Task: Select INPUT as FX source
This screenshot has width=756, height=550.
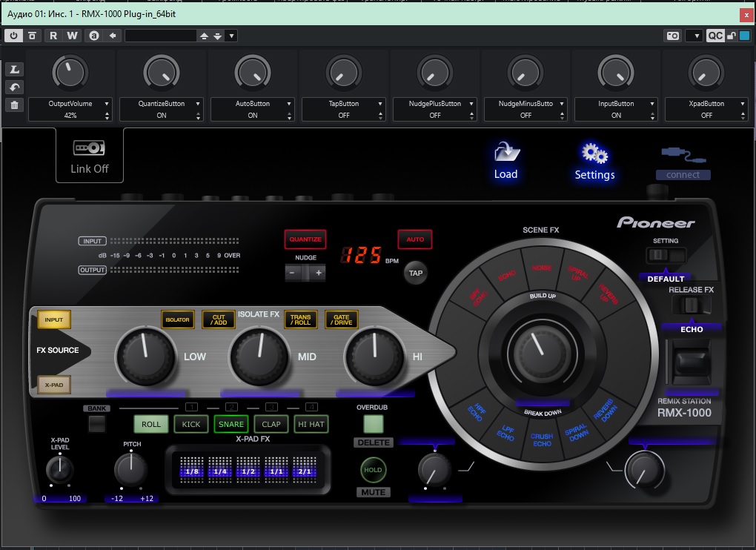Action: click(x=54, y=319)
